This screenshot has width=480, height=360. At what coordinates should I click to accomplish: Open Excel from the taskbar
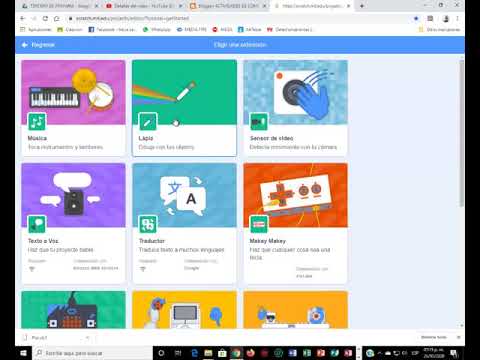pos(307,353)
